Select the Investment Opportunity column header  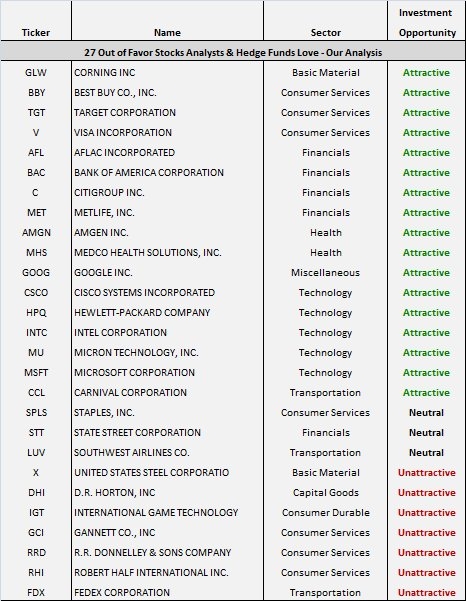pos(427,23)
